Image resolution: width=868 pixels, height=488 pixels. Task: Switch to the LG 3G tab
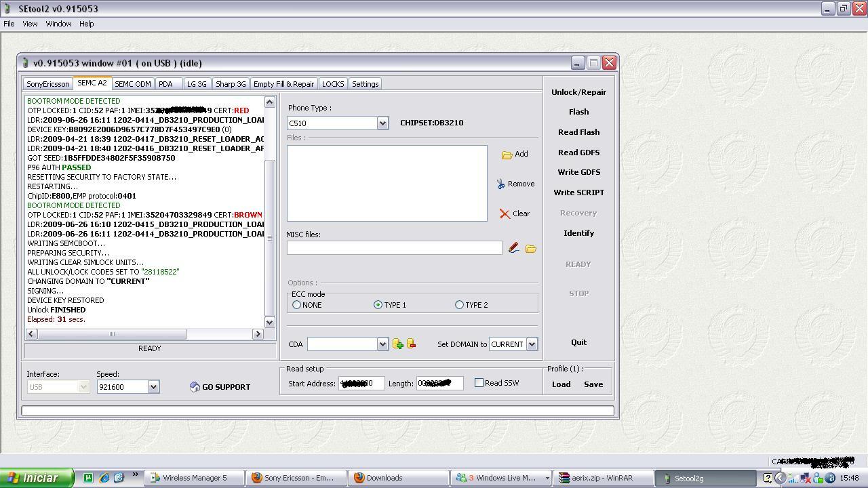[197, 84]
